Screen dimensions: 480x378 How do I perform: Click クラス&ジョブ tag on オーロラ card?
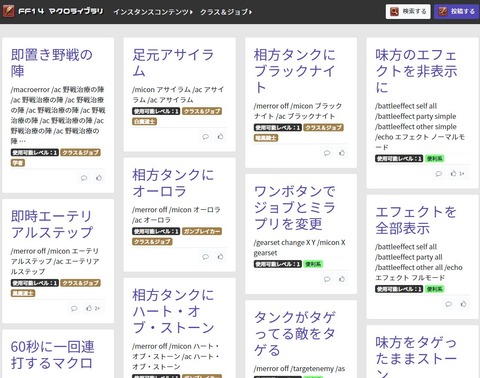[152, 242]
